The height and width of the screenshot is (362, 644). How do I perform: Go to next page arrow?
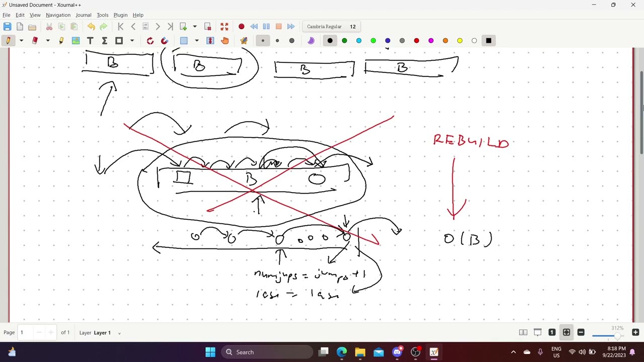(157, 27)
